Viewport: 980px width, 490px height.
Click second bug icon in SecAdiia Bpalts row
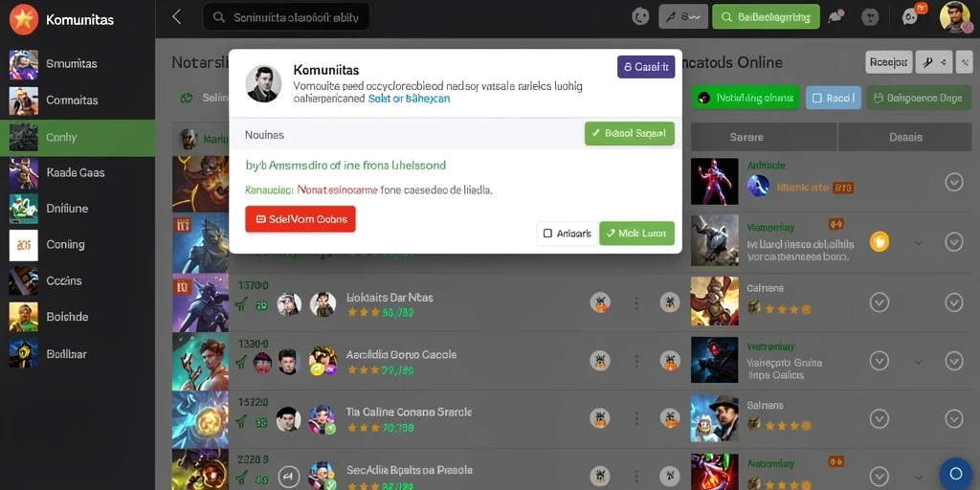[669, 476]
